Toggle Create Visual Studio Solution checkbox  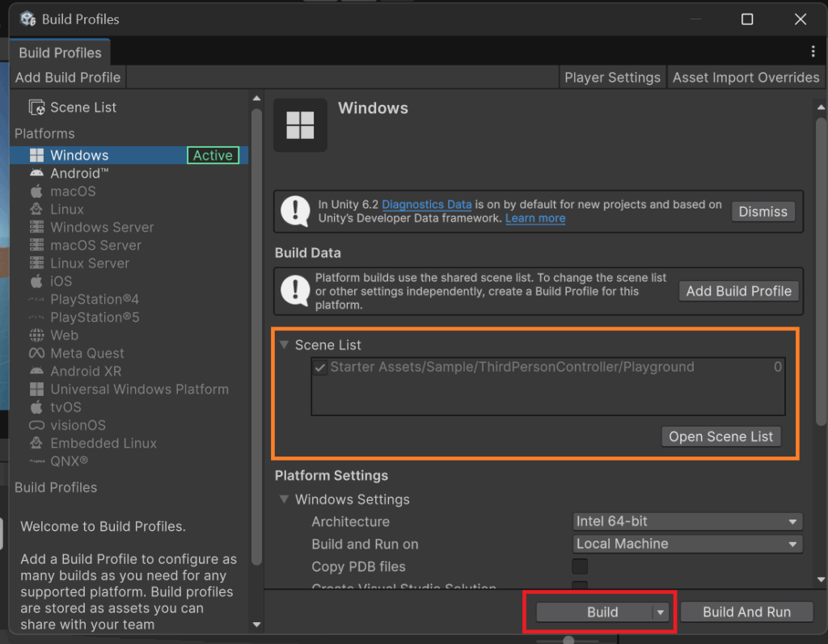[580, 586]
